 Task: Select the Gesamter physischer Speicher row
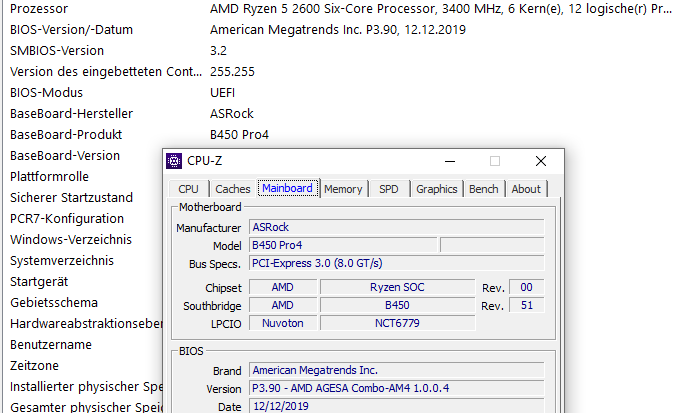click(x=86, y=407)
